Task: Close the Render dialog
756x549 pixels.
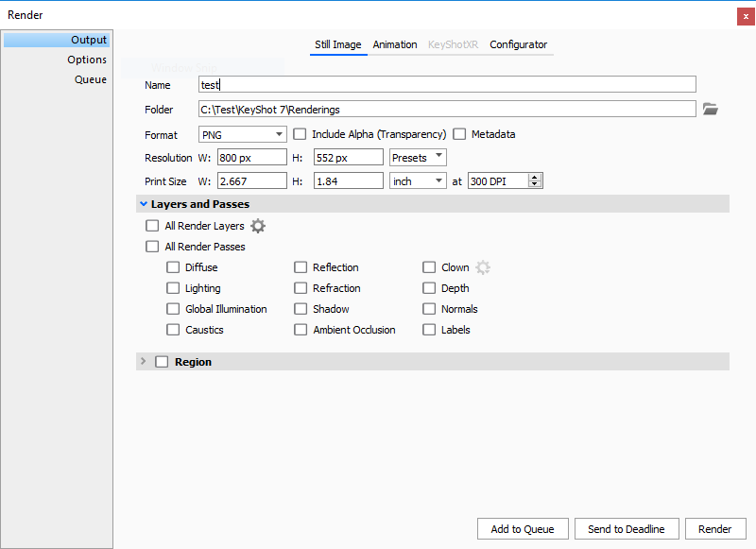Action: tap(746, 16)
